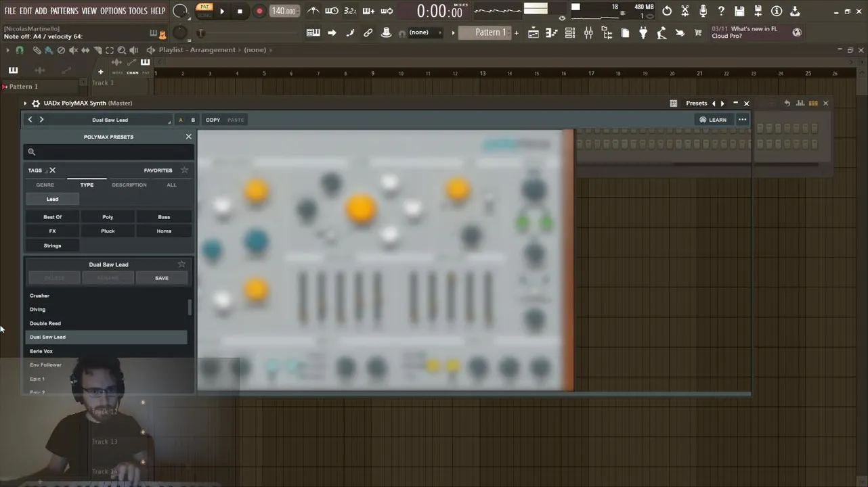This screenshot has height=487, width=868.
Task: Start playback with the play button
Action: (222, 11)
